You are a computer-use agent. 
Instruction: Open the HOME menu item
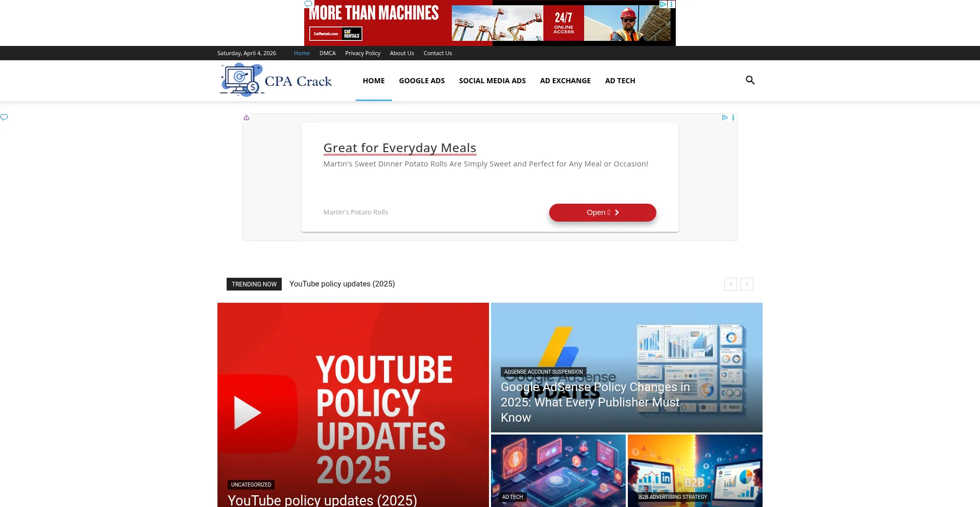[374, 81]
